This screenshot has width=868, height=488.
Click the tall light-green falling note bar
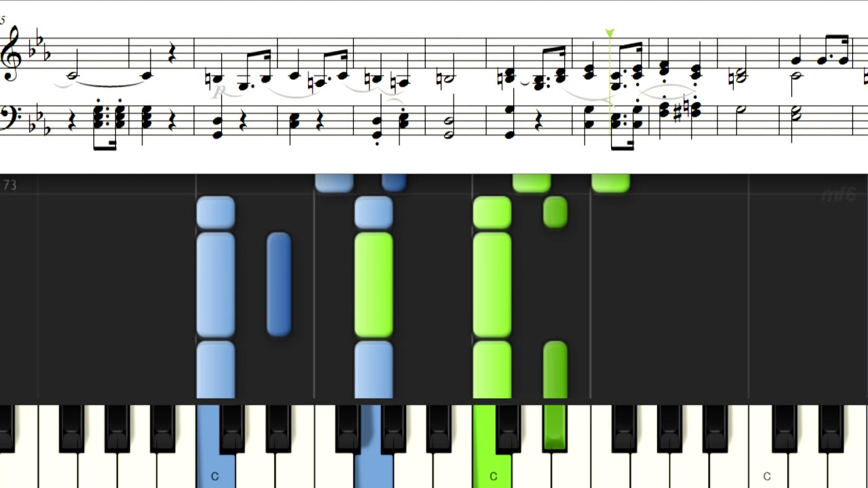coord(492,285)
